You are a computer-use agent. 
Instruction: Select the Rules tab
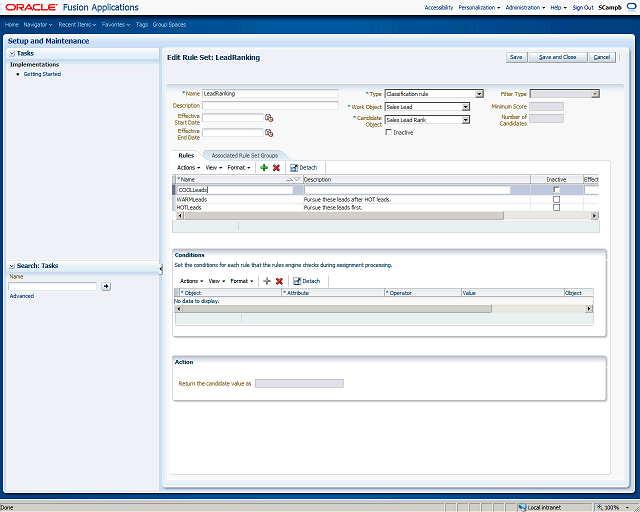point(186,156)
